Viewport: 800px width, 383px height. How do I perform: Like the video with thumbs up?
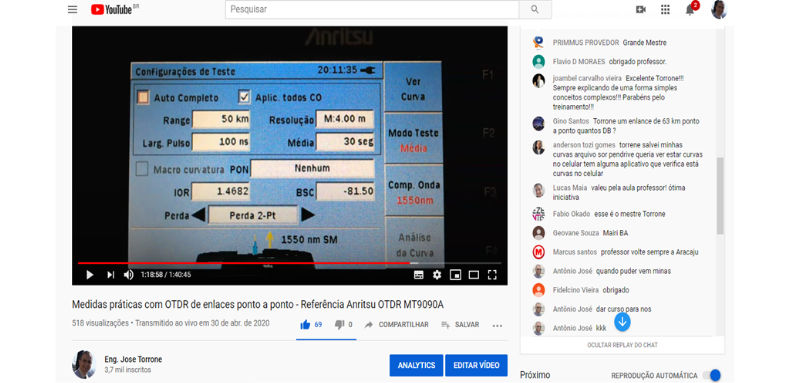[306, 324]
